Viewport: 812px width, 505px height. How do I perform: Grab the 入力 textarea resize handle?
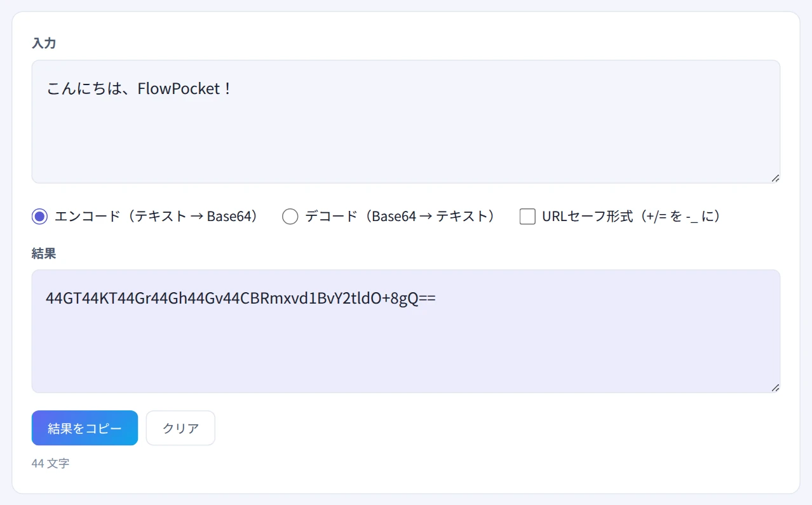click(775, 178)
